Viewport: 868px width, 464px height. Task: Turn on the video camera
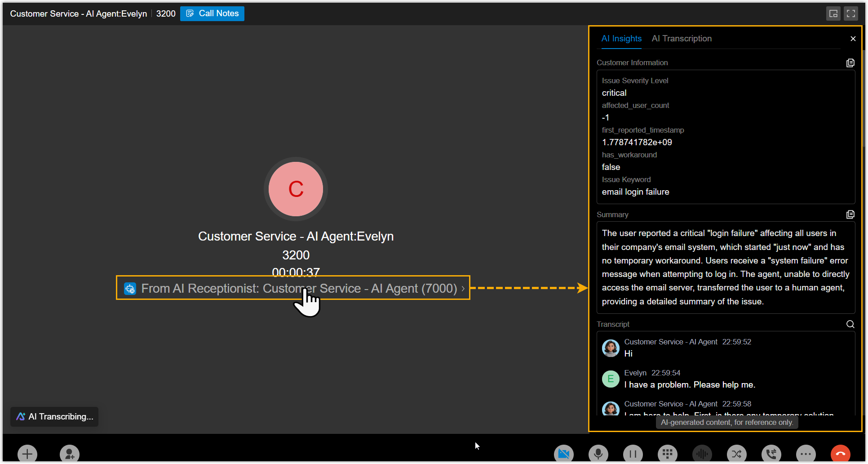(564, 454)
